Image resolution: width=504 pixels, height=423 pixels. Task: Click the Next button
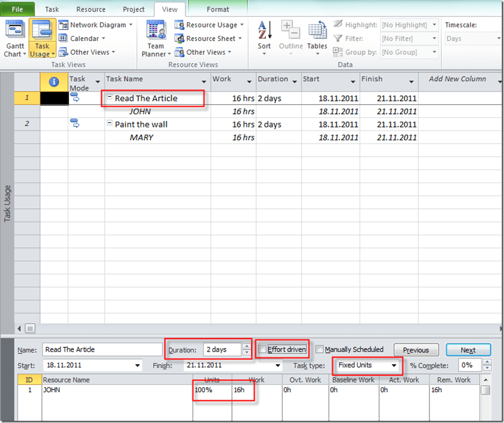[x=467, y=350]
